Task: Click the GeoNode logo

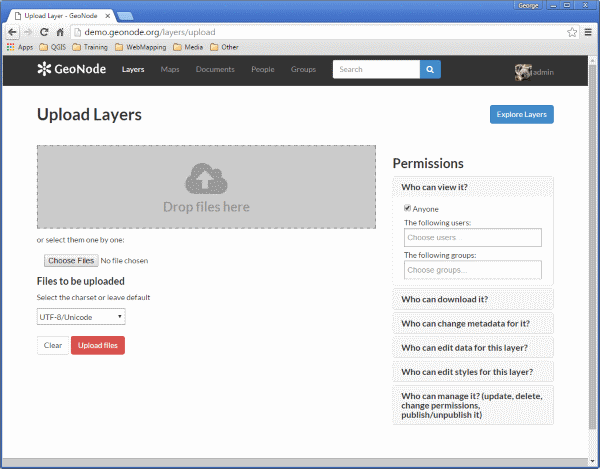Action: coord(72,69)
